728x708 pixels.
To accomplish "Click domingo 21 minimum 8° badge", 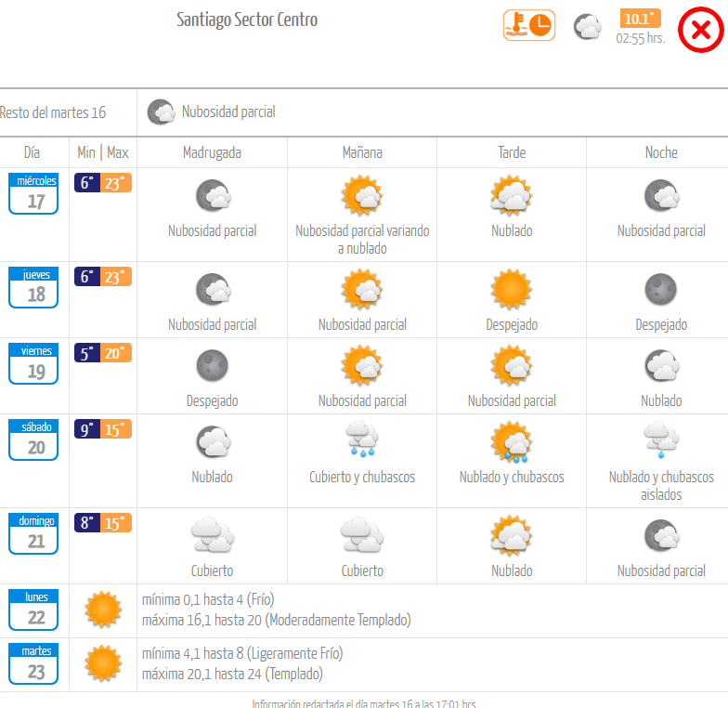I will point(87,522).
